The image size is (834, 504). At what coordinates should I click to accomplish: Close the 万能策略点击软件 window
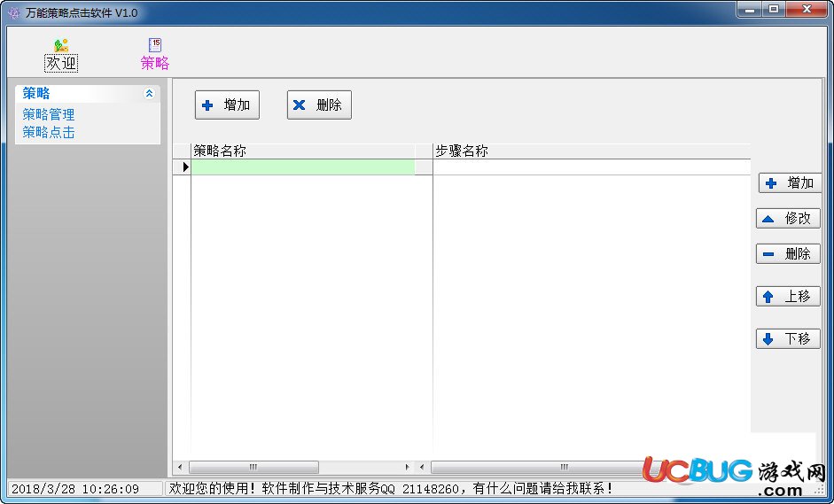tap(807, 9)
